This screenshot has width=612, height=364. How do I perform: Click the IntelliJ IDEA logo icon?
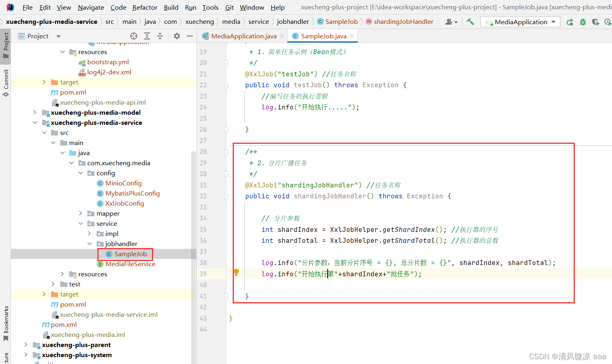(x=10, y=7)
